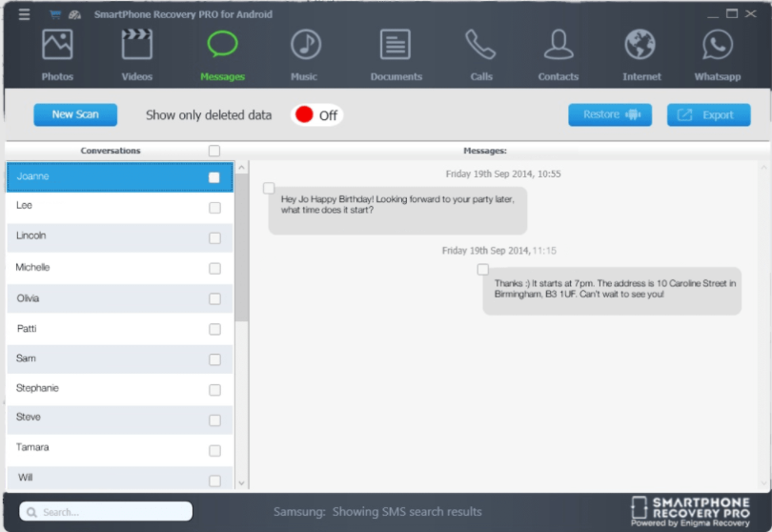This screenshot has width=772, height=532.
Task: Toggle Show only deleted data switch
Action: coord(316,115)
